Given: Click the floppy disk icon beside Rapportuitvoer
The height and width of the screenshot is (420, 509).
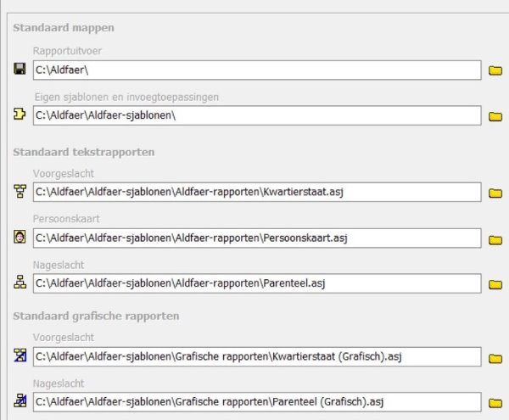Looking at the screenshot, I should [x=20, y=69].
